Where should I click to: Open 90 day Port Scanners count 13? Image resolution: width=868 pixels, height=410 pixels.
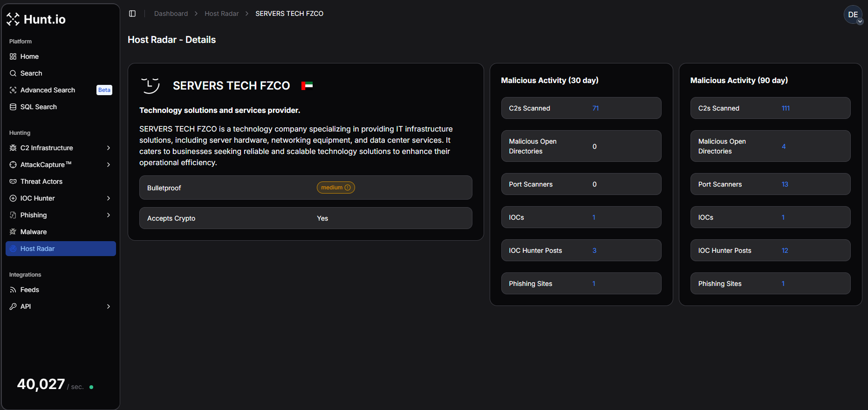coord(785,184)
